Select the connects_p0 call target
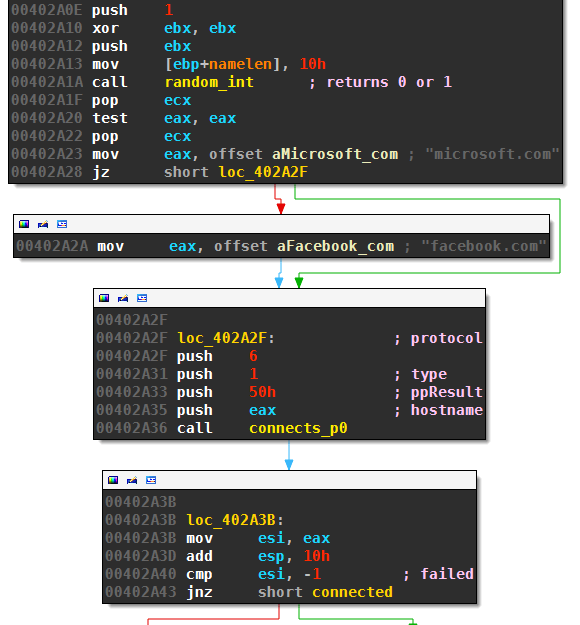580x625 pixels. pyautogui.click(x=298, y=428)
